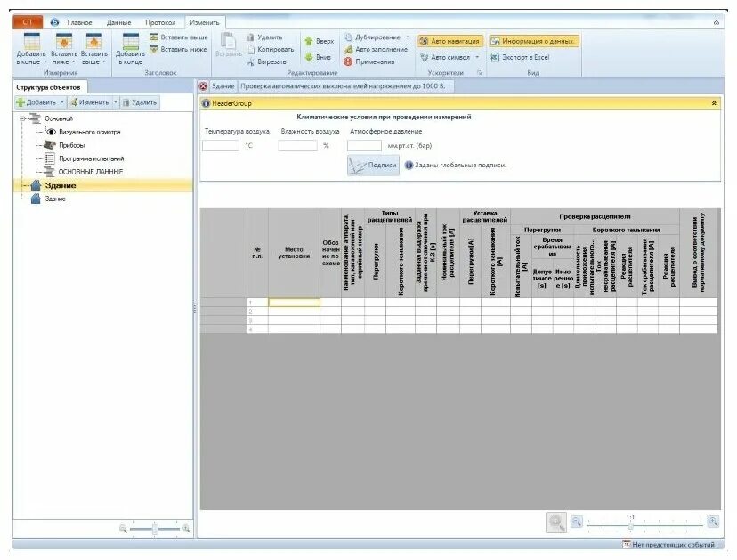
Task: Click the zoom out icon below table
Action: (x=576, y=522)
